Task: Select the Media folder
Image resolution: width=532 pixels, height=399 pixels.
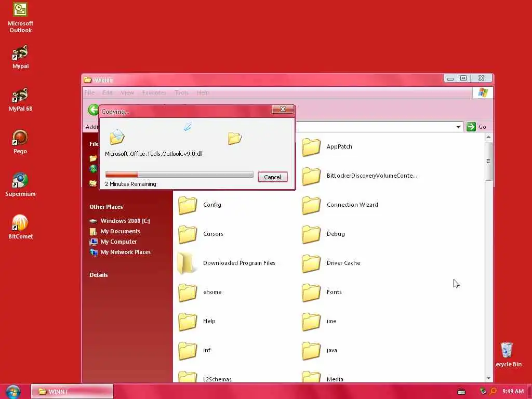Action: pyautogui.click(x=323, y=377)
